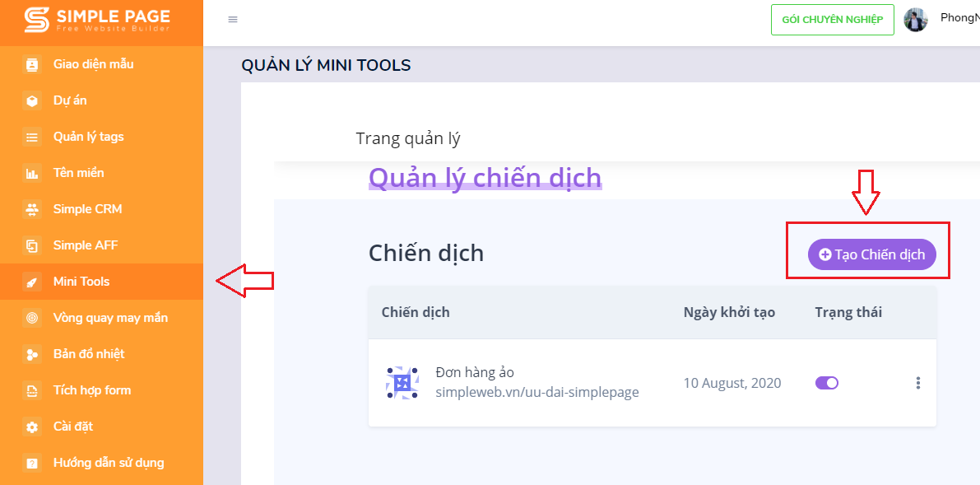Click the Quản lý chiến dịch heading link

point(485,178)
